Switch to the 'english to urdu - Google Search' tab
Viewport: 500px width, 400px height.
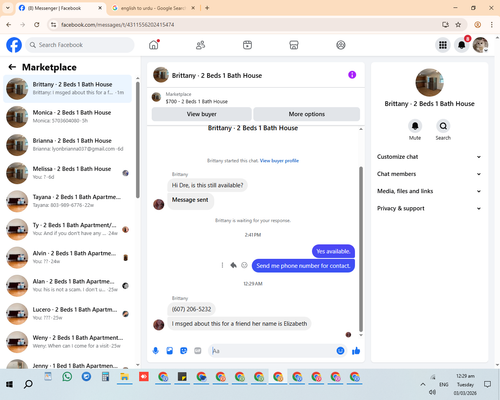[153, 8]
